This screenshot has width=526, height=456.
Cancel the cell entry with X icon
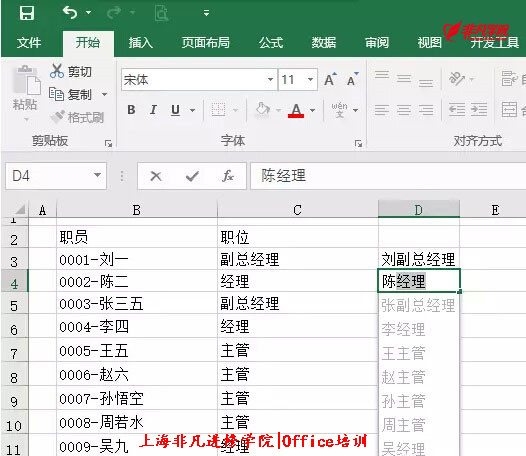[x=156, y=176]
